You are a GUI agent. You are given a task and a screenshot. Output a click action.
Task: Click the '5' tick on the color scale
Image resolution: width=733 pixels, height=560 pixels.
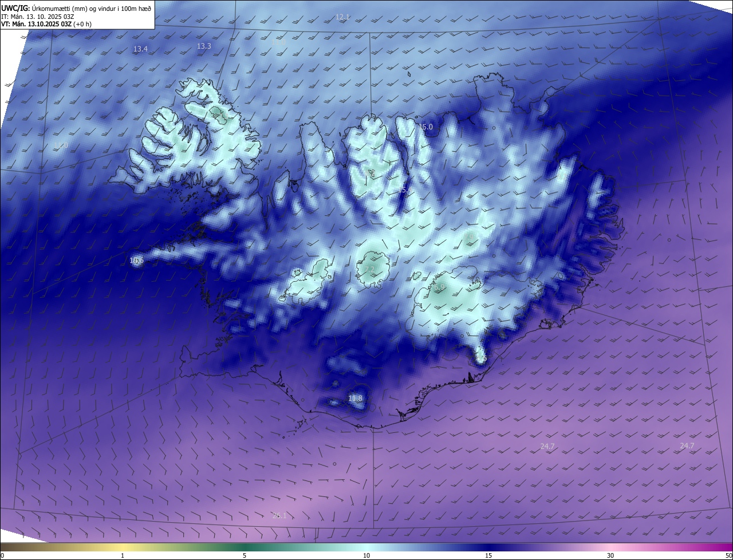245,555
